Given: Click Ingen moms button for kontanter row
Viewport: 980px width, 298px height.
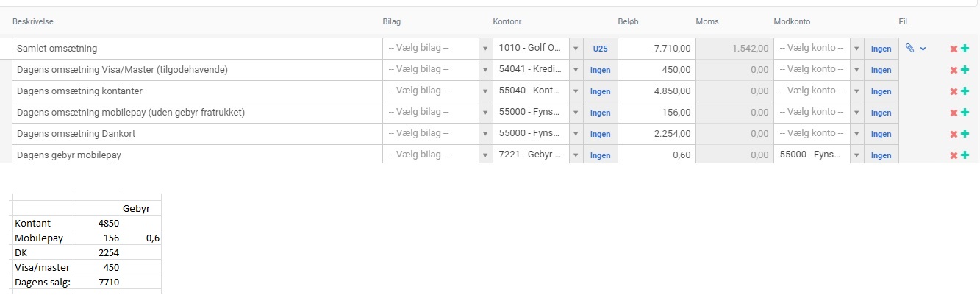Looking at the screenshot, I should (x=600, y=91).
